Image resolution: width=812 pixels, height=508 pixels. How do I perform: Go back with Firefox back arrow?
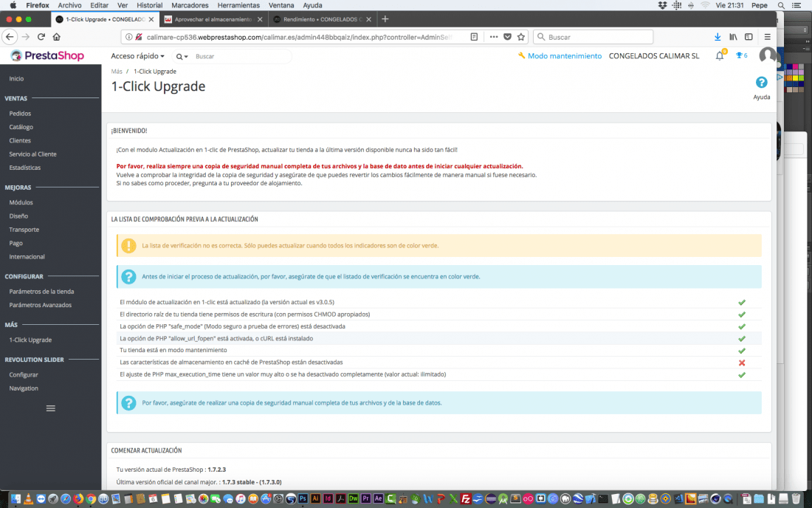click(10, 37)
